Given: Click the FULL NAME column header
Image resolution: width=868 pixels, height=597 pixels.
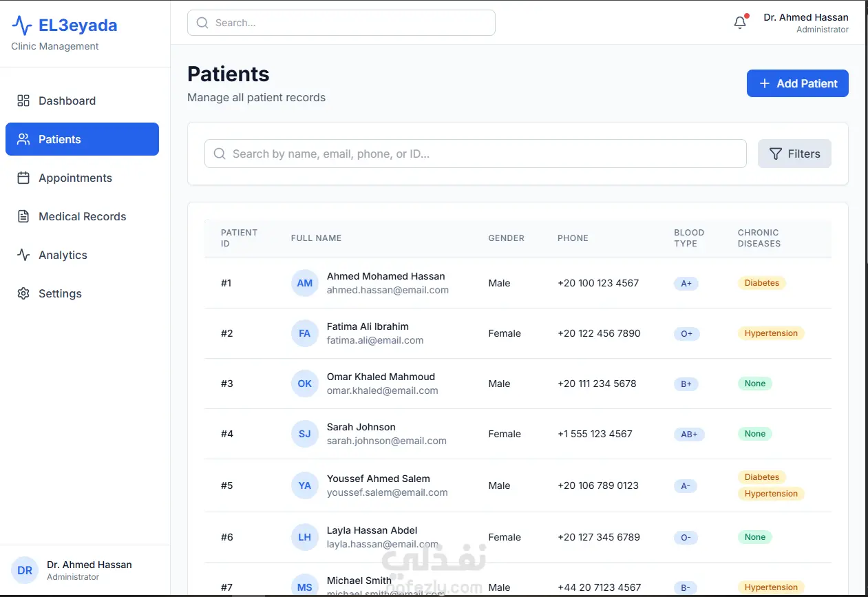Looking at the screenshot, I should (x=316, y=238).
